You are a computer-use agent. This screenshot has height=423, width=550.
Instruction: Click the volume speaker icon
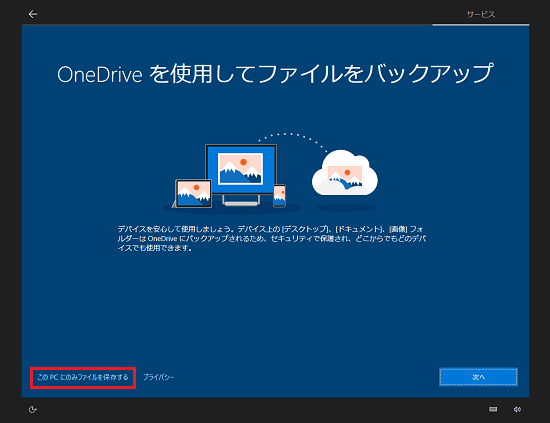pyautogui.click(x=517, y=409)
